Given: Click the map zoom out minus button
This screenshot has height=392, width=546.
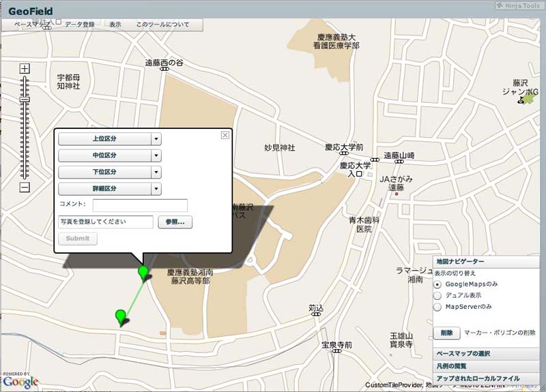Looking at the screenshot, I should coord(25,187).
